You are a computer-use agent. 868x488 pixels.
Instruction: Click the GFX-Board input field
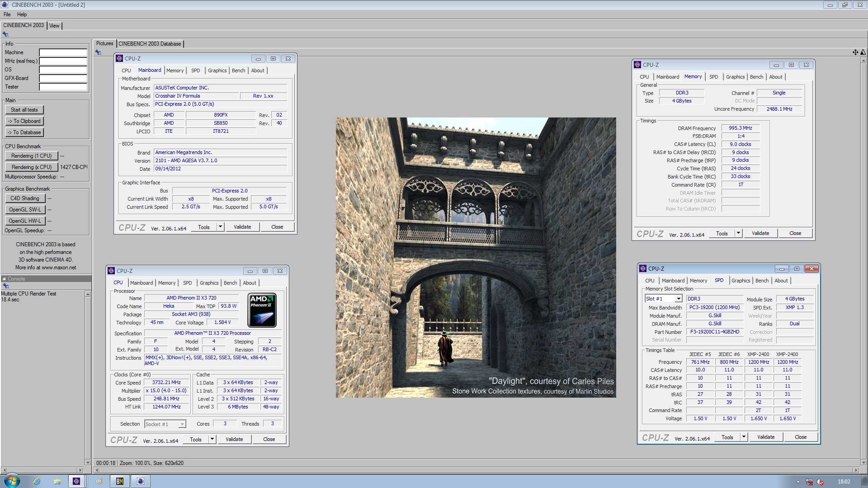[63, 78]
